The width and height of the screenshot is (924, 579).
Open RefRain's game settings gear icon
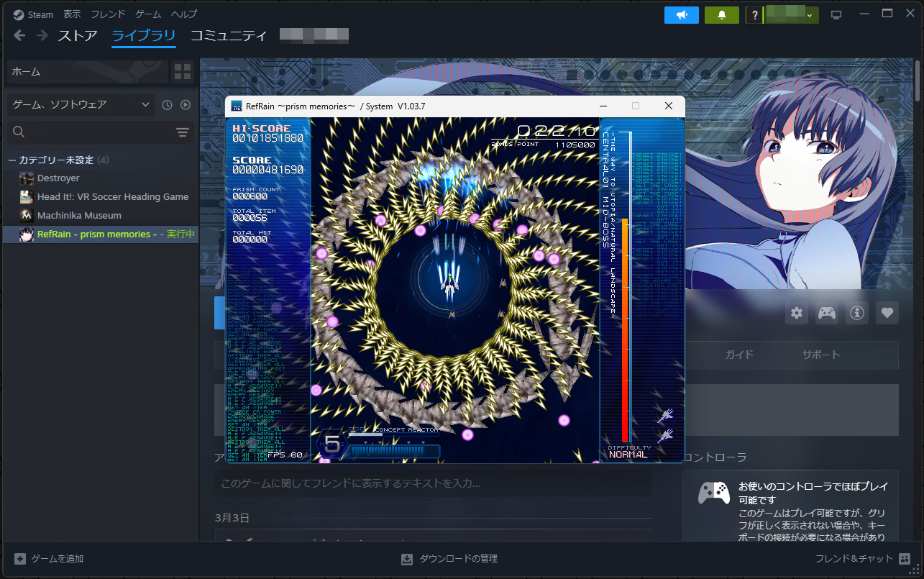click(796, 312)
